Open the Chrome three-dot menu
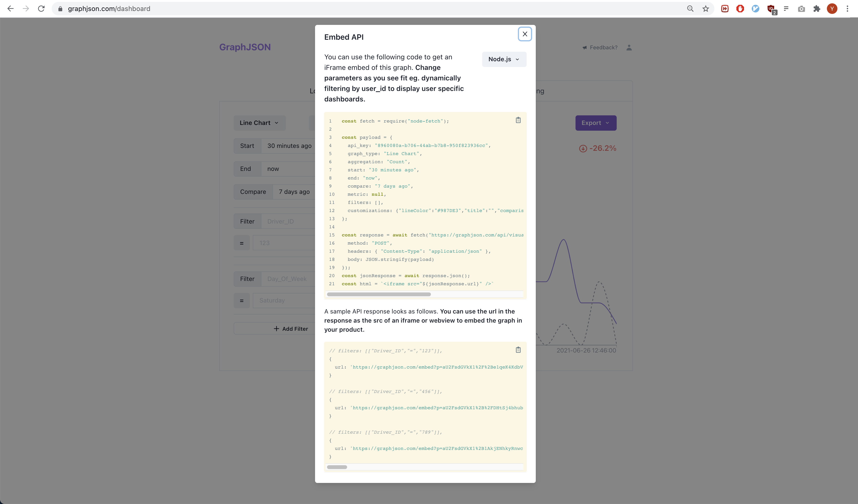 click(847, 9)
